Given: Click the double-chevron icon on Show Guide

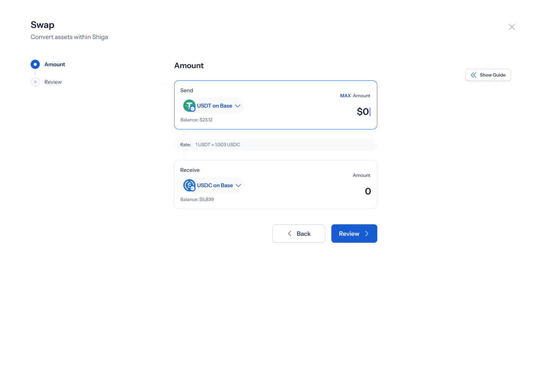Looking at the screenshot, I should tap(473, 75).
